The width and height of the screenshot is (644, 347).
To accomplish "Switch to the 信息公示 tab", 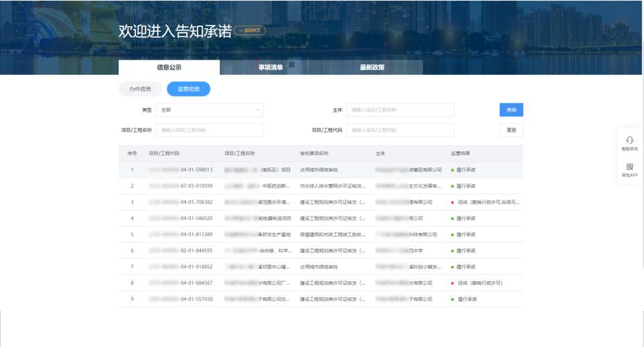I will (x=169, y=67).
